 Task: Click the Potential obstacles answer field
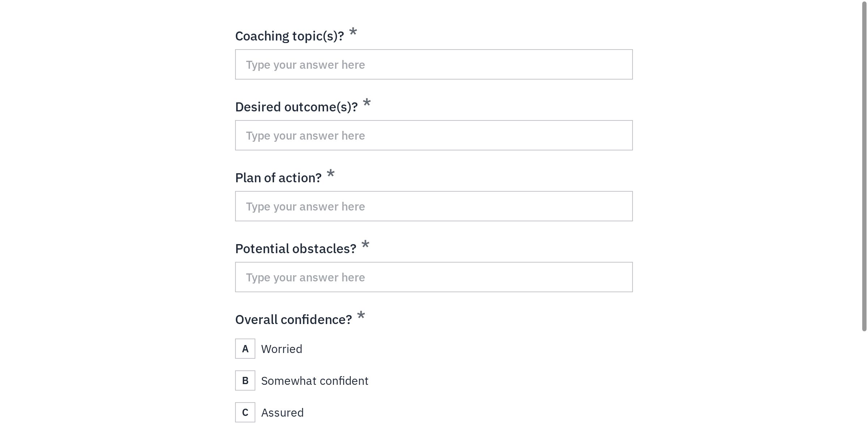point(434,277)
